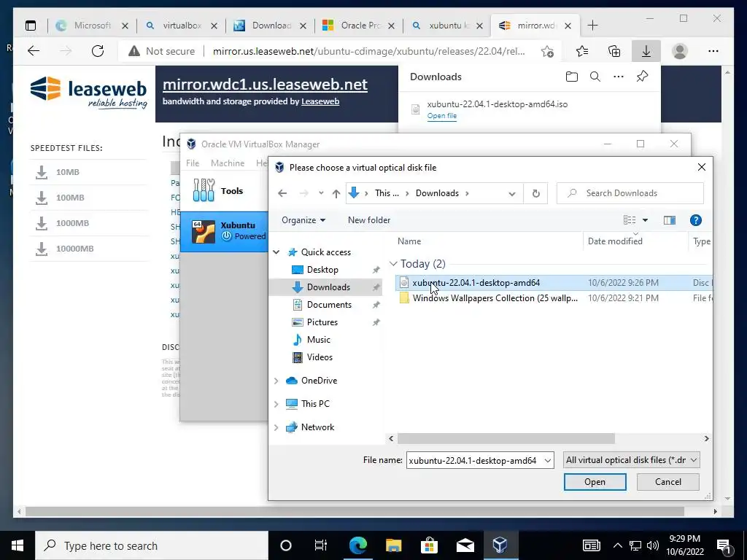Image resolution: width=747 pixels, height=560 pixels.
Task: Open the Organize menu
Action: tap(303, 220)
